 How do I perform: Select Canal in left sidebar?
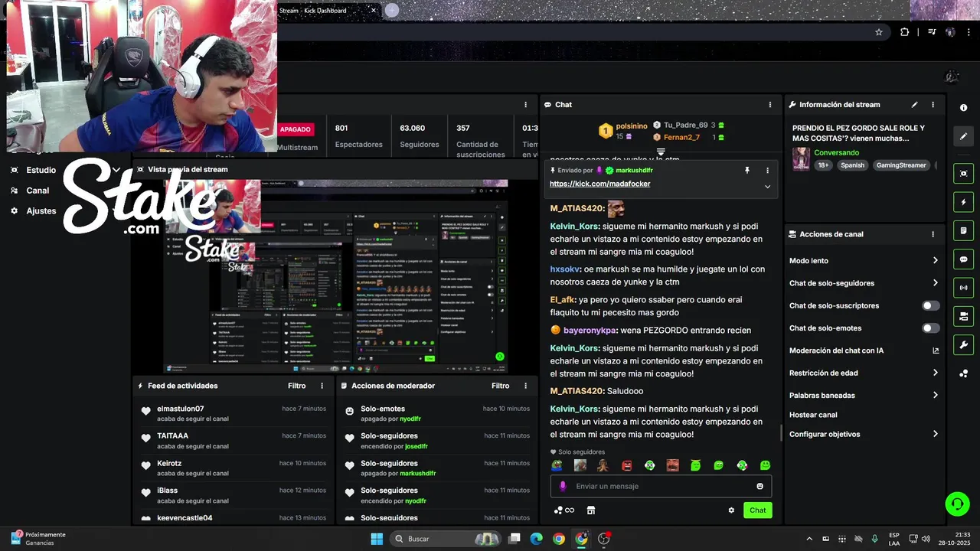38,191
